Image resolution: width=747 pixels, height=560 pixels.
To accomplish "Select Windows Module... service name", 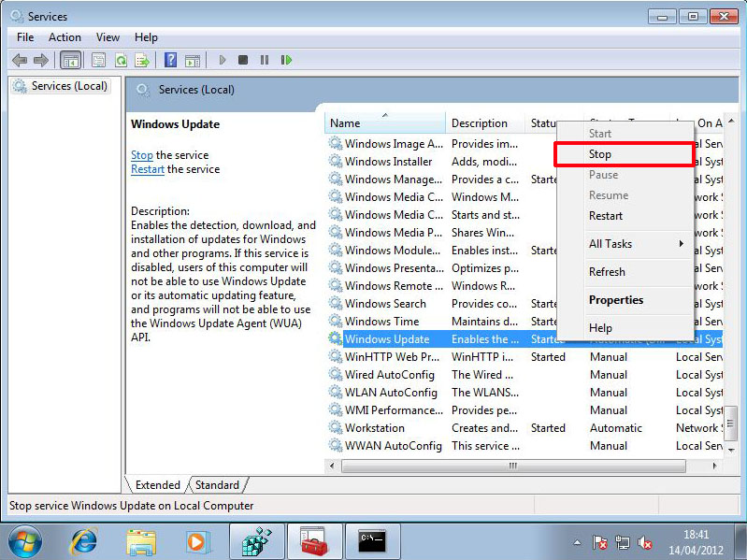I will tap(392, 251).
